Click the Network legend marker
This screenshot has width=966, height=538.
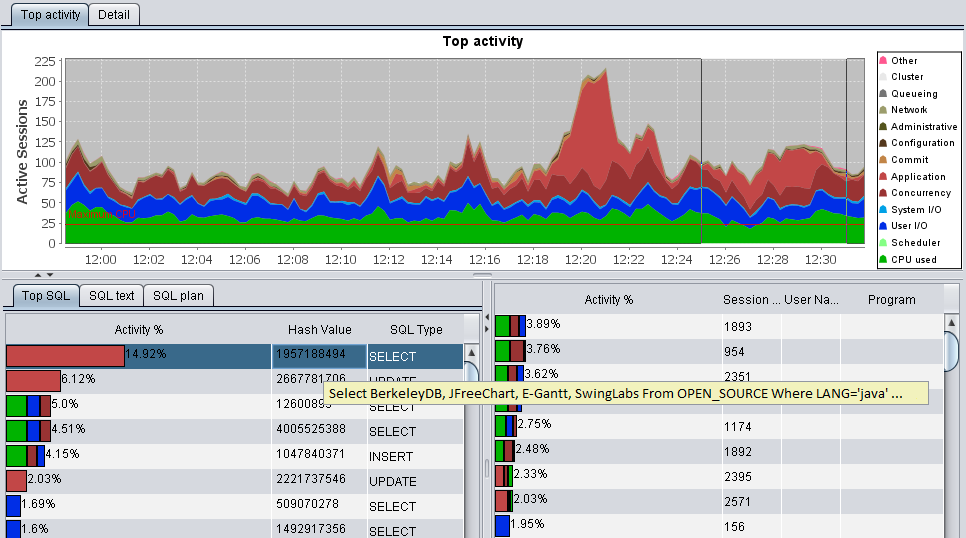[883, 110]
